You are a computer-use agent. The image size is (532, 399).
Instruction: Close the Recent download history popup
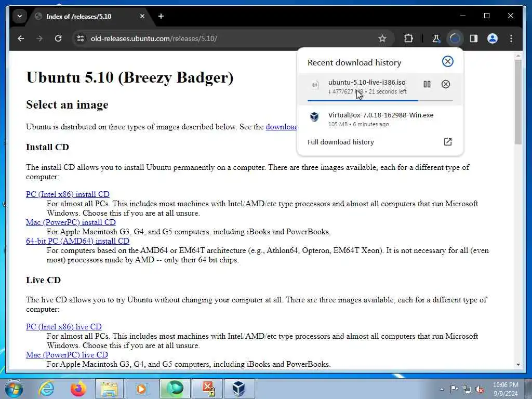pyautogui.click(x=447, y=61)
